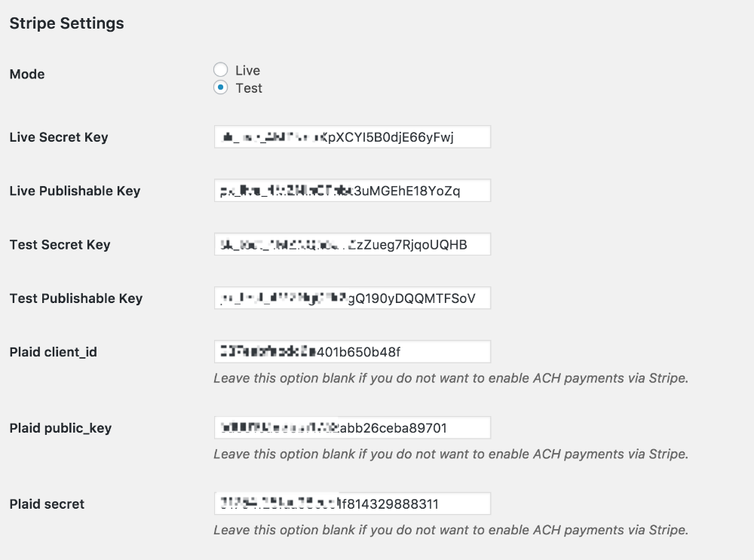Click the help text under Plaid secret
Screen dimensions: 754x560
pyautogui.click(x=451, y=530)
